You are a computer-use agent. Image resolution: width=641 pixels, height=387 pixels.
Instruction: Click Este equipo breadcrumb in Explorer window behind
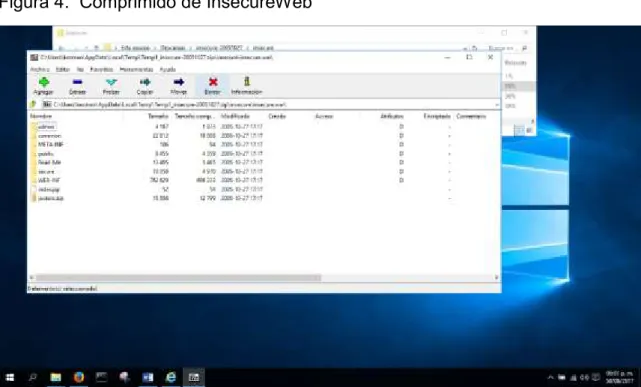click(x=135, y=48)
